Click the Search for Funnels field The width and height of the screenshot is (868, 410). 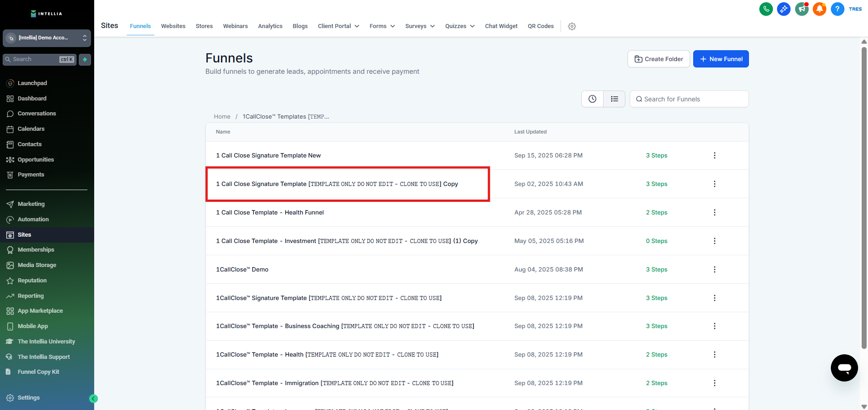click(689, 99)
